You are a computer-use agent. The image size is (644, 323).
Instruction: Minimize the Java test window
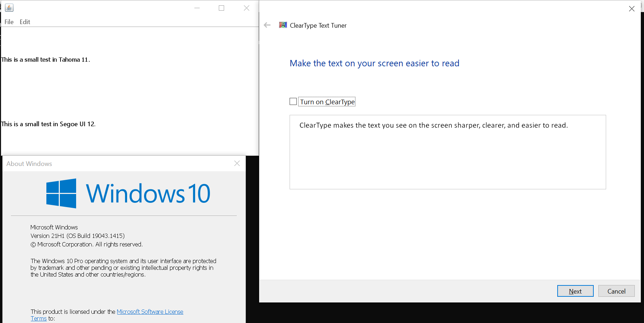(x=197, y=8)
